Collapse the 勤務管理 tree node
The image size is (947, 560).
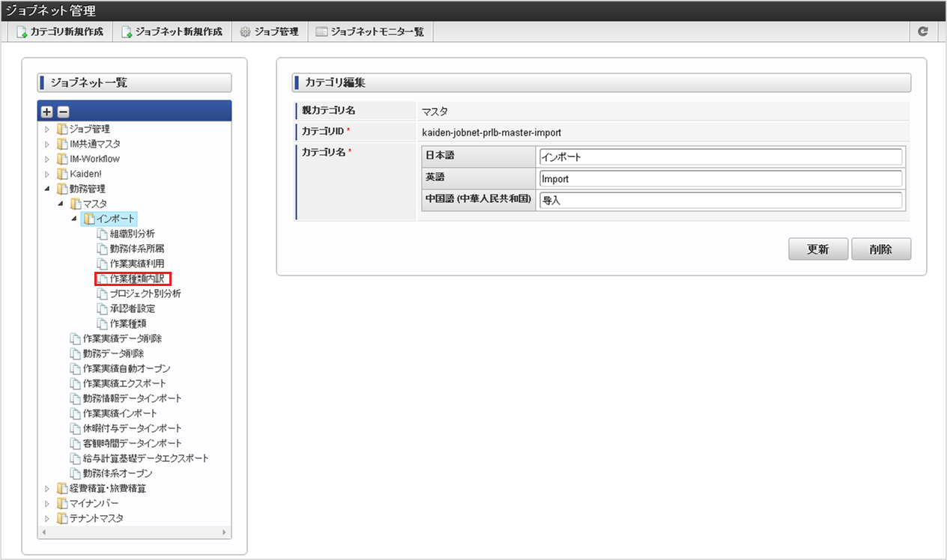click(47, 189)
